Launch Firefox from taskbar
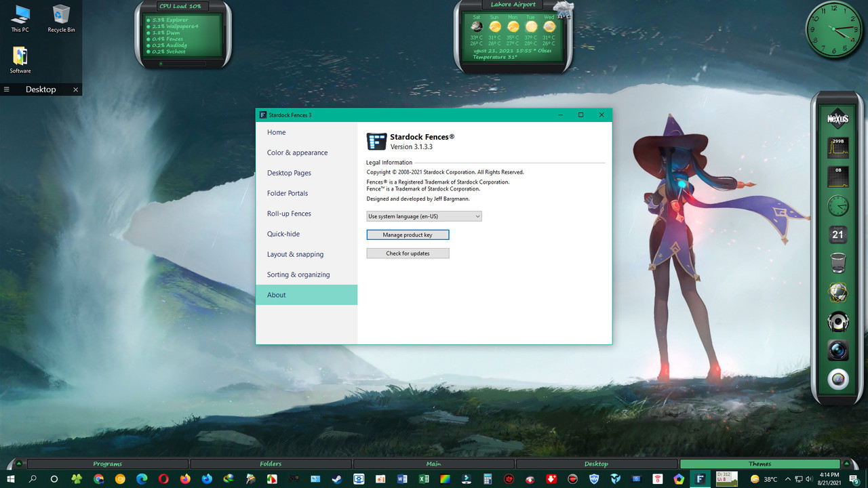Screen dimensions: 868x488 (x=185, y=479)
